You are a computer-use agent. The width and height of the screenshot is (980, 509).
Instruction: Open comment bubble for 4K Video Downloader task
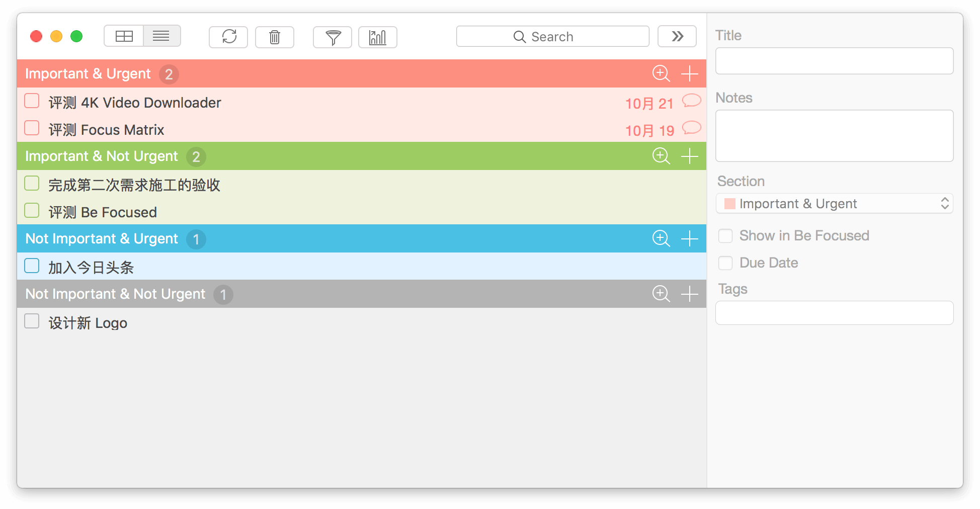tap(692, 101)
